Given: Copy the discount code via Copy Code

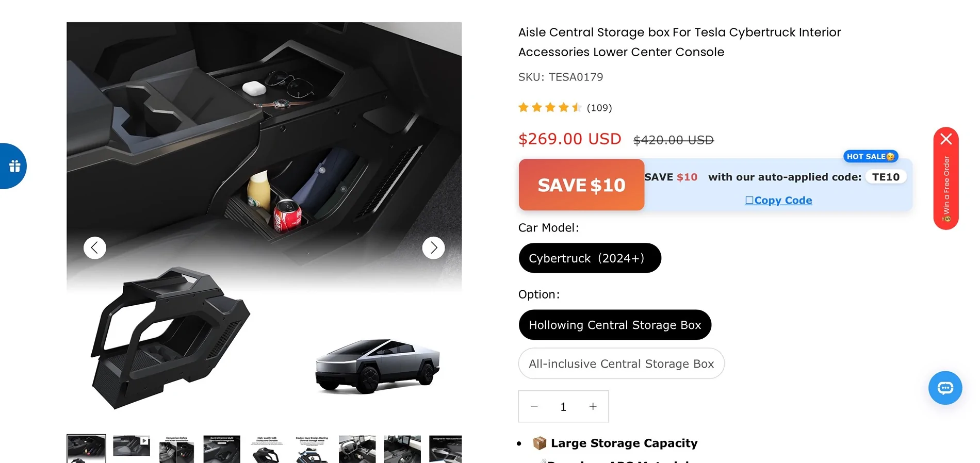Looking at the screenshot, I should click(778, 200).
